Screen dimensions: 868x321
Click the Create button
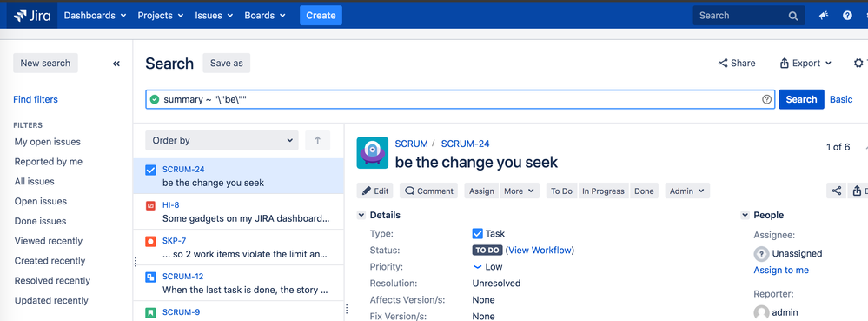tap(321, 16)
